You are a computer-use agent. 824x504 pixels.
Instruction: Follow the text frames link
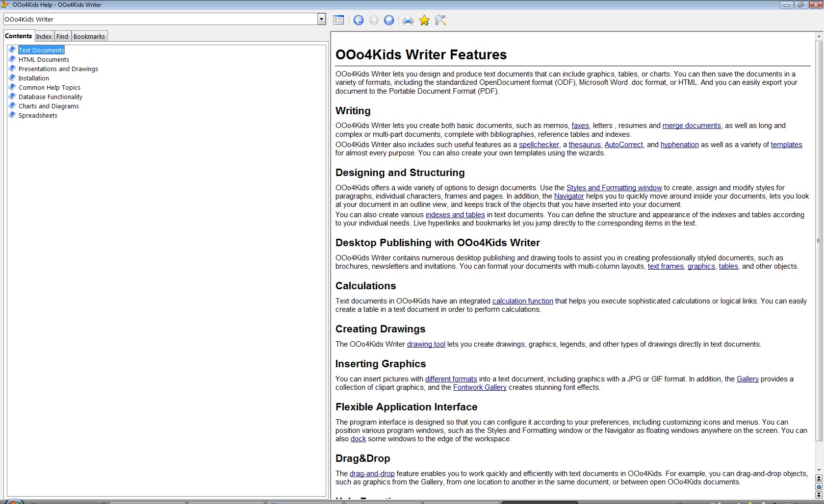pyautogui.click(x=666, y=266)
